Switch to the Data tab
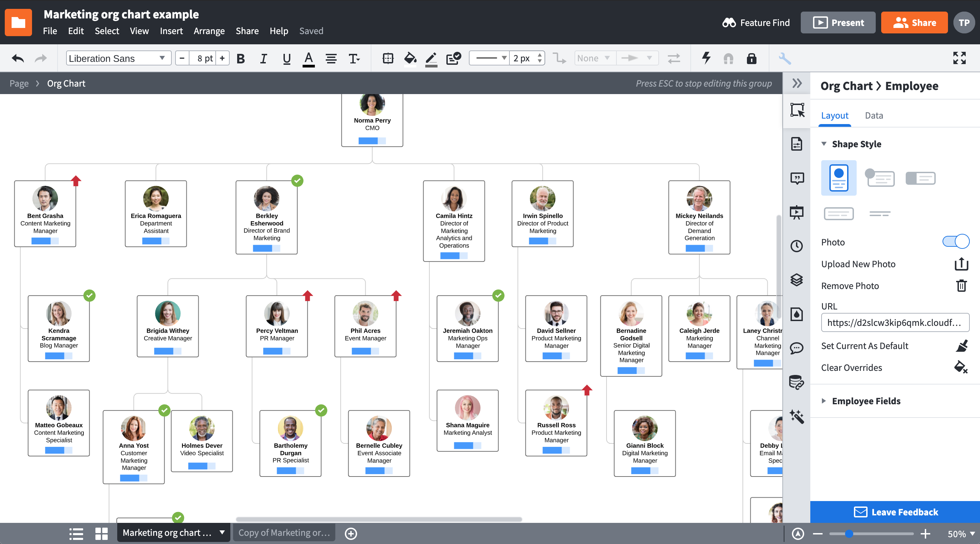The height and width of the screenshot is (544, 980). click(874, 115)
